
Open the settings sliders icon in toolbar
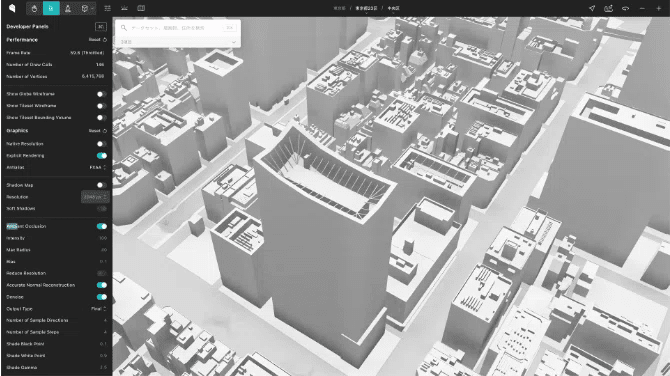107,8
